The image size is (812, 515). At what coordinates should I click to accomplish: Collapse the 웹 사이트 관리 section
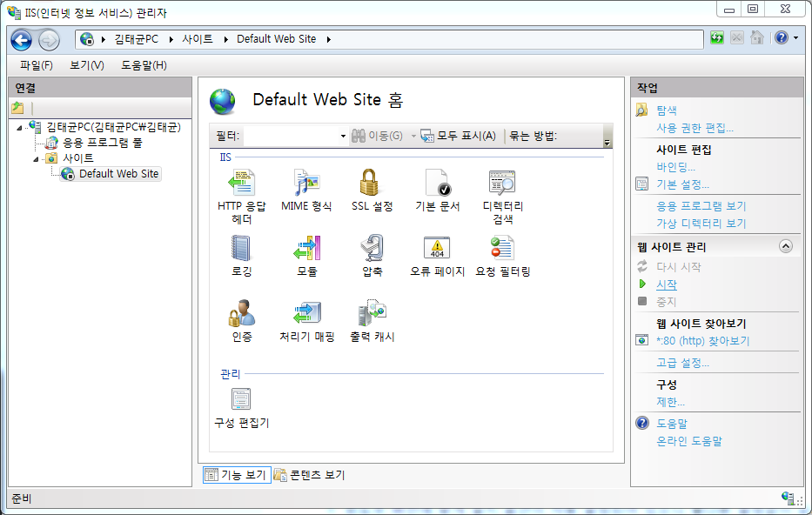(786, 246)
